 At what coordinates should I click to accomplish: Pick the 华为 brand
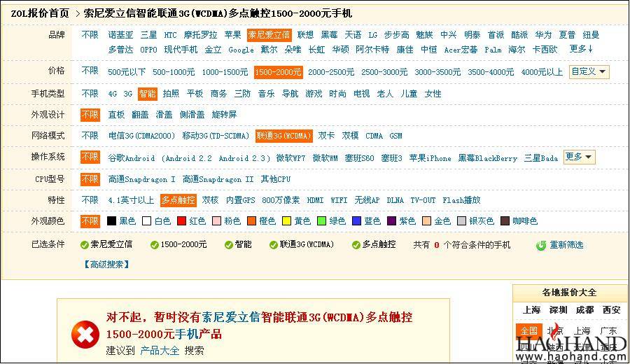coord(544,35)
